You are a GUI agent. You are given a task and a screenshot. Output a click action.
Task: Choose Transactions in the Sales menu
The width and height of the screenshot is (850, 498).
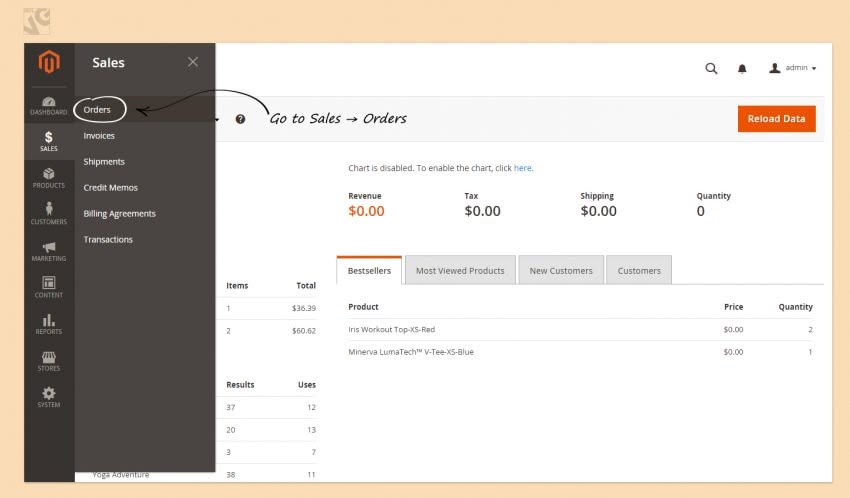point(108,240)
